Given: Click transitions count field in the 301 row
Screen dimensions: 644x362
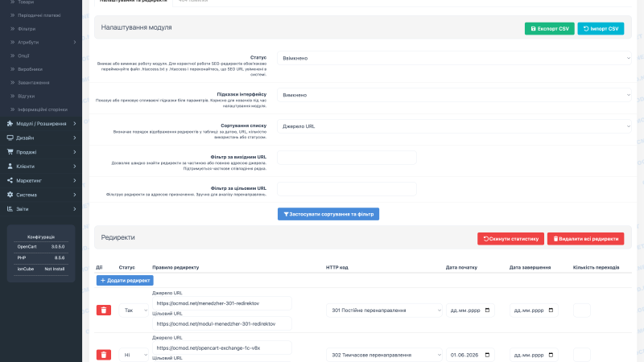Looking at the screenshot, I should click(x=582, y=311).
